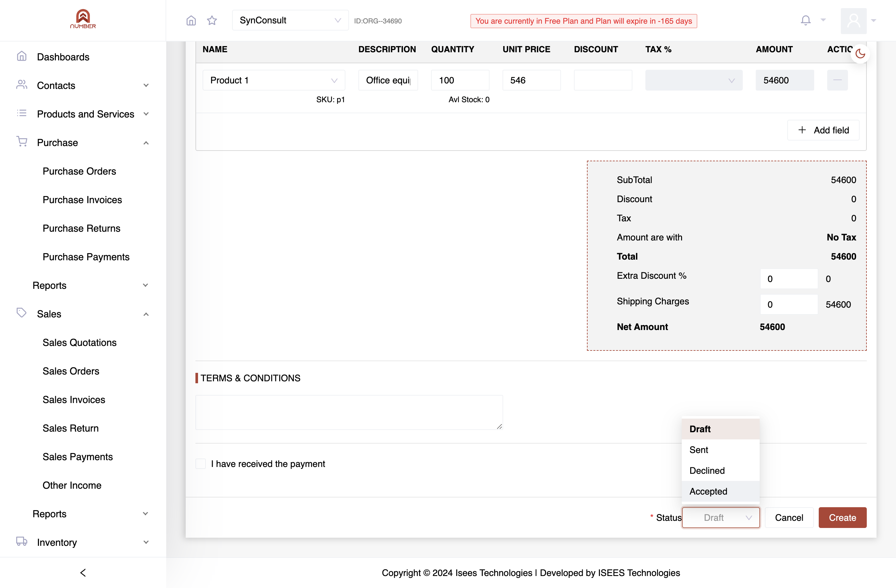
Task: Open the Status Draft dropdown
Action: point(721,518)
